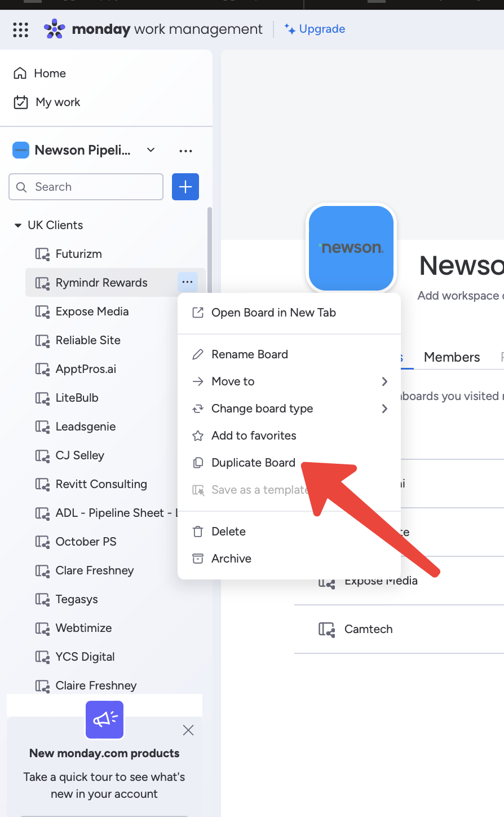Click the board icon beside Tegasys

(42, 599)
